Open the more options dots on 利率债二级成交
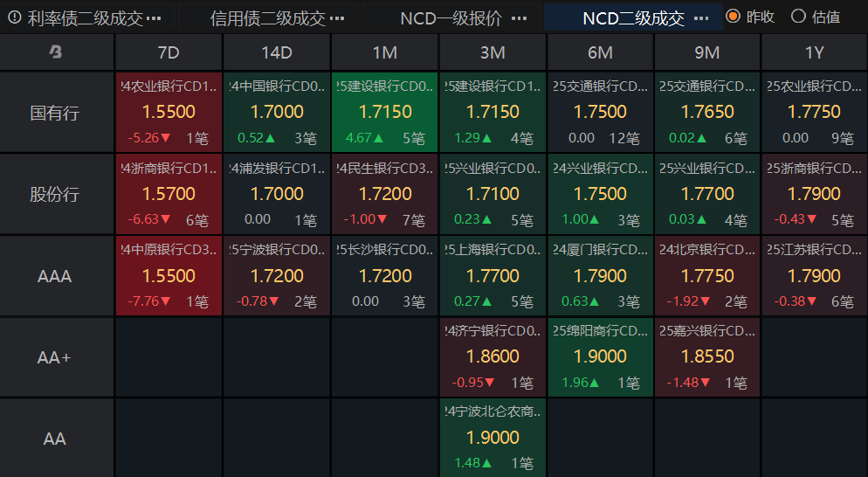 (155, 19)
